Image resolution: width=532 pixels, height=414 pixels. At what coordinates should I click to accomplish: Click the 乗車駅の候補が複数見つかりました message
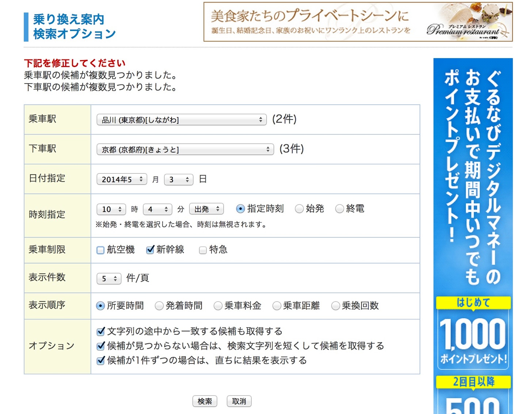pos(101,75)
